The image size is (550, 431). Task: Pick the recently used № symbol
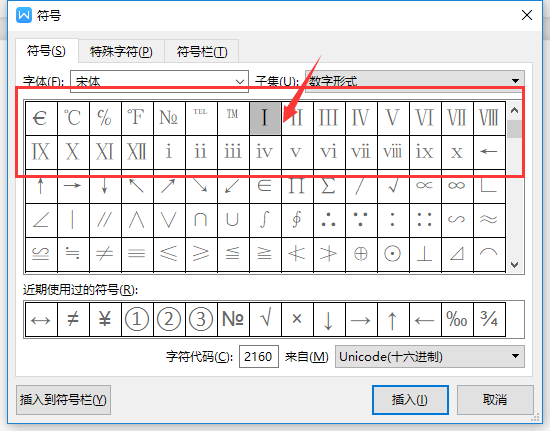[x=233, y=319]
